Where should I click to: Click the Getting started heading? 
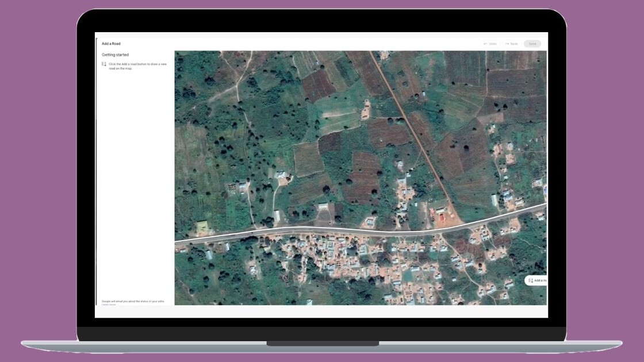coord(115,55)
